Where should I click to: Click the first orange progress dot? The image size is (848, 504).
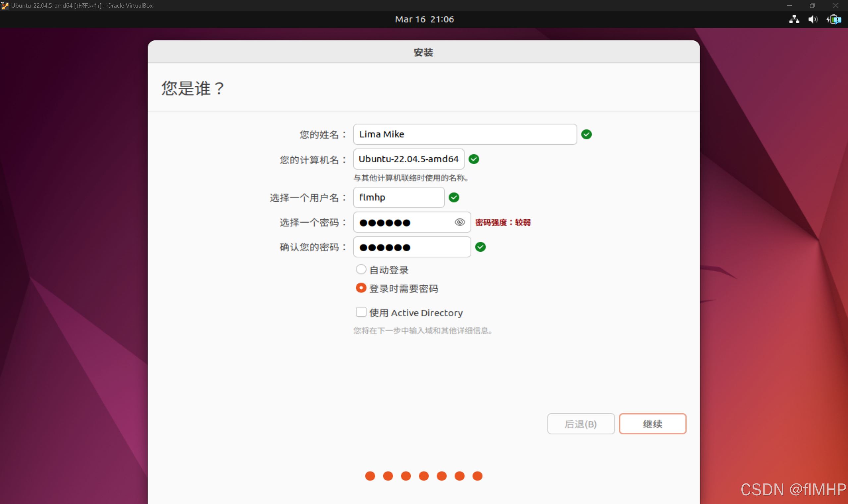(x=370, y=476)
